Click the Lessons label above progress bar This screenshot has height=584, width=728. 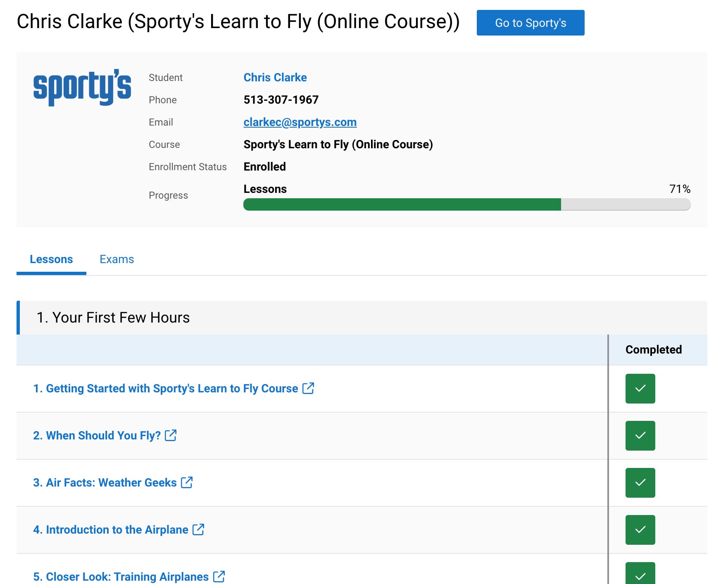tap(265, 189)
